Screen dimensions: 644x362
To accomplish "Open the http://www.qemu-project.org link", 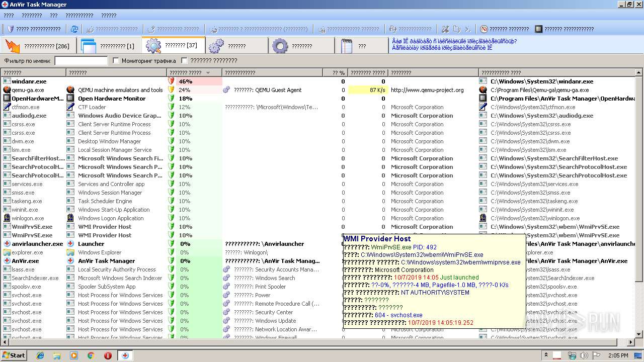I will tap(427, 90).
